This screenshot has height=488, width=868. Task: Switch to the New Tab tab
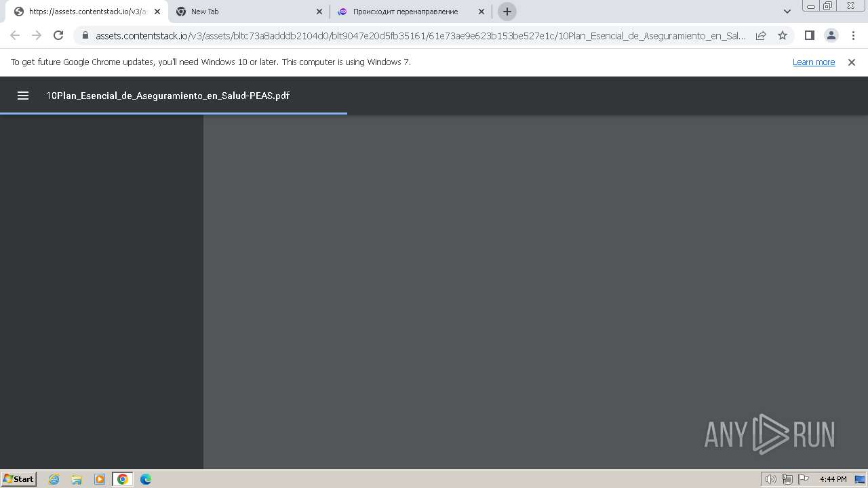click(249, 12)
